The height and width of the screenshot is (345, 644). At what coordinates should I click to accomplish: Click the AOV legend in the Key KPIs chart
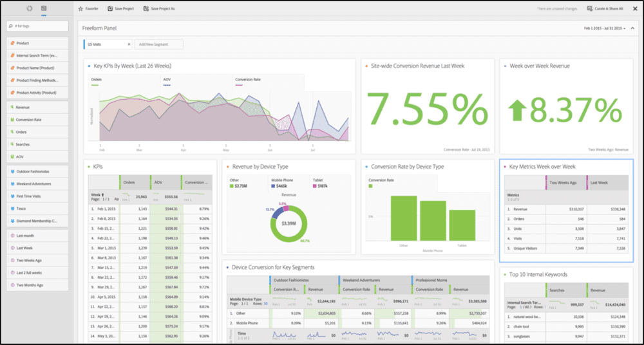coord(167,82)
